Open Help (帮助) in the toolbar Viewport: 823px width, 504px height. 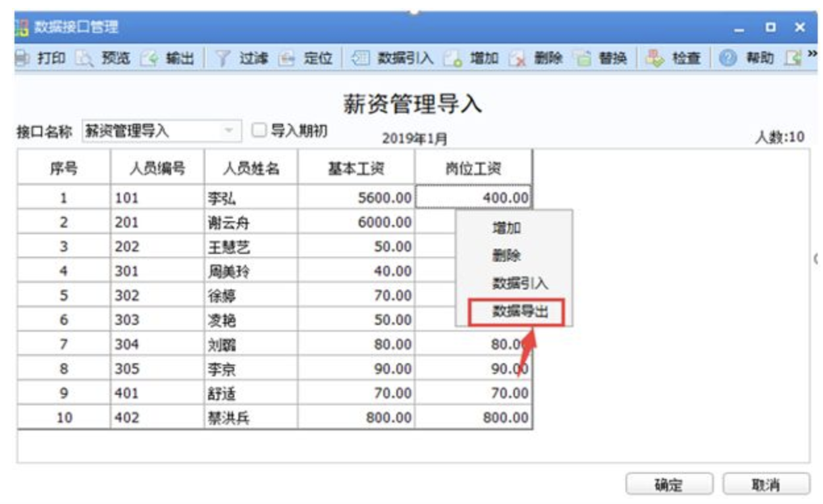pos(728,59)
